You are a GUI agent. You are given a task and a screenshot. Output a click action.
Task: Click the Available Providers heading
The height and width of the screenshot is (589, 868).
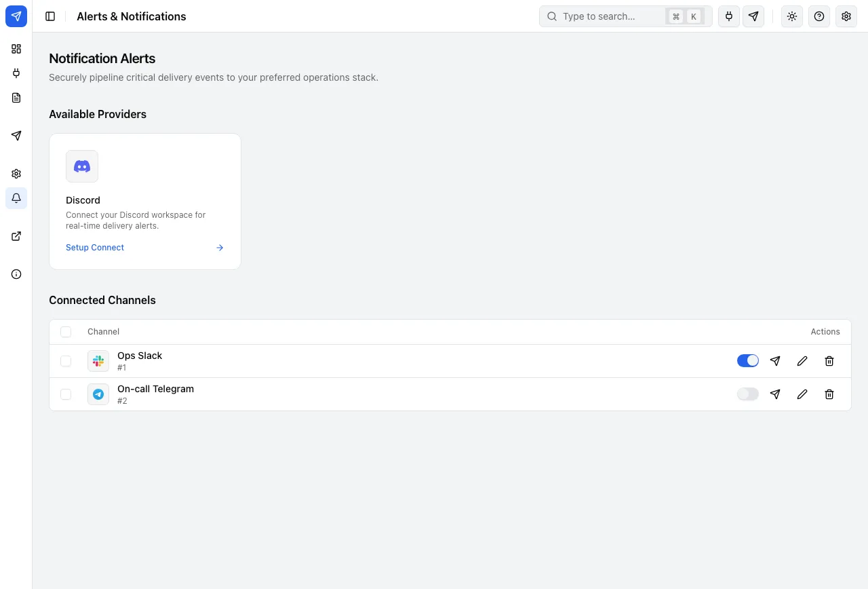tap(98, 114)
